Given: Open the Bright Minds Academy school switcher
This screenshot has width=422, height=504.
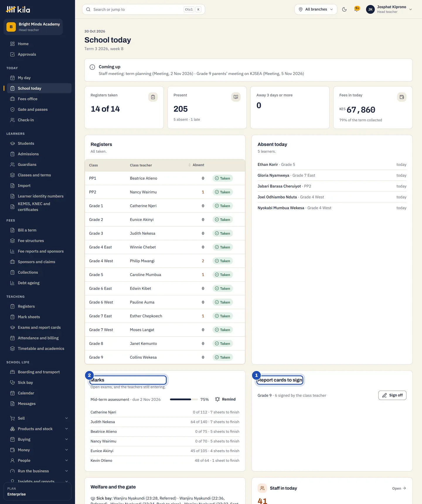Looking at the screenshot, I should click(33, 27).
